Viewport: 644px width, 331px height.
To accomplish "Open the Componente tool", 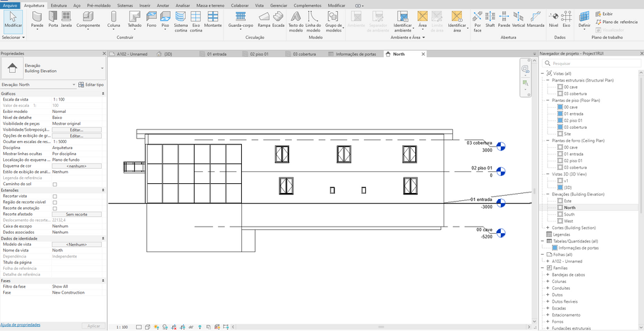I will pyautogui.click(x=88, y=20).
